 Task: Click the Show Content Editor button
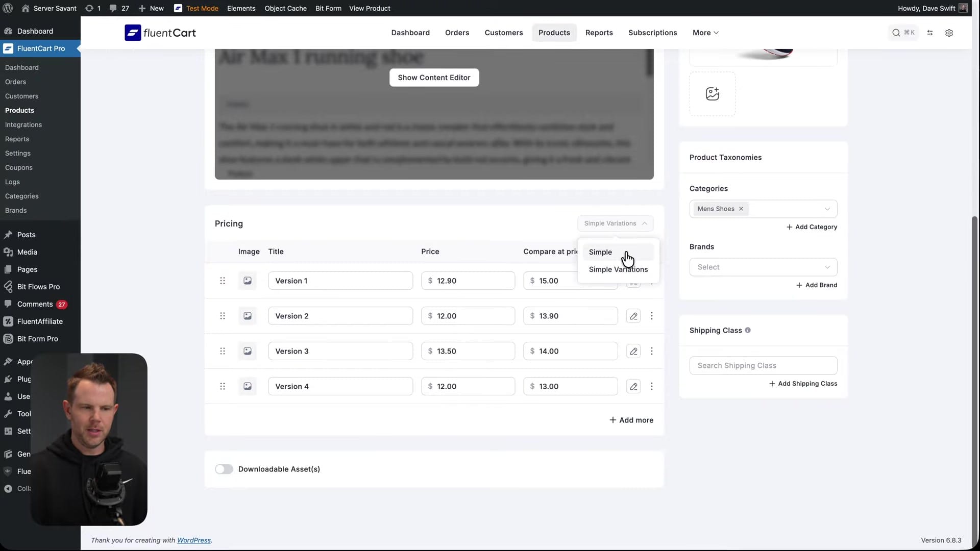(x=434, y=78)
